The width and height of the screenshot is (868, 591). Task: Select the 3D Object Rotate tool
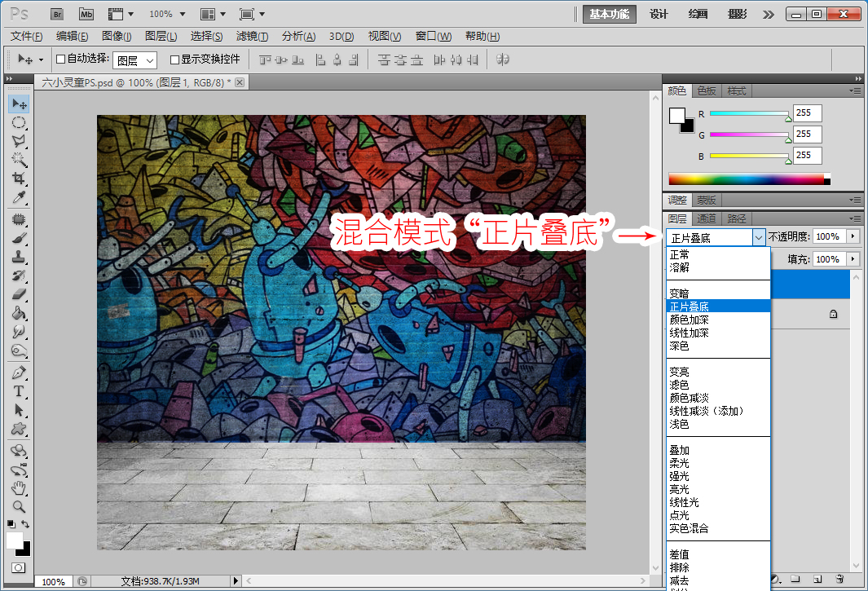tap(19, 451)
